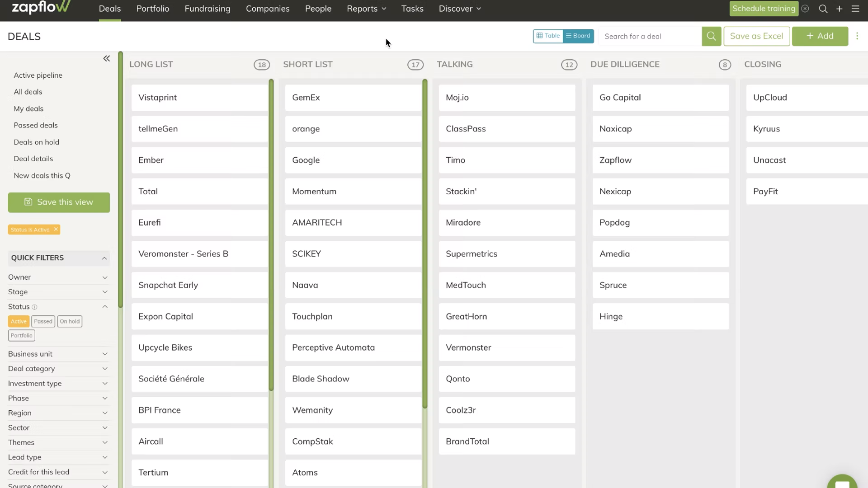Remove the Status is Active filter tag
Viewport: 868px width, 488px height.
pos(56,229)
